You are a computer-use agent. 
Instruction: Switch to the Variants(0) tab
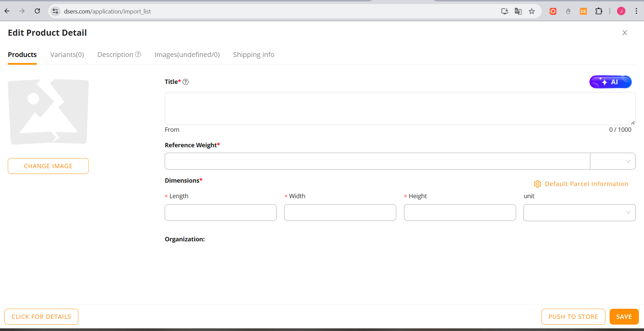click(67, 55)
